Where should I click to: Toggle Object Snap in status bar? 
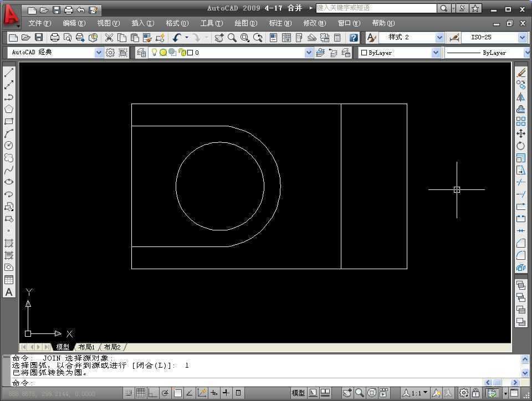[177, 393]
